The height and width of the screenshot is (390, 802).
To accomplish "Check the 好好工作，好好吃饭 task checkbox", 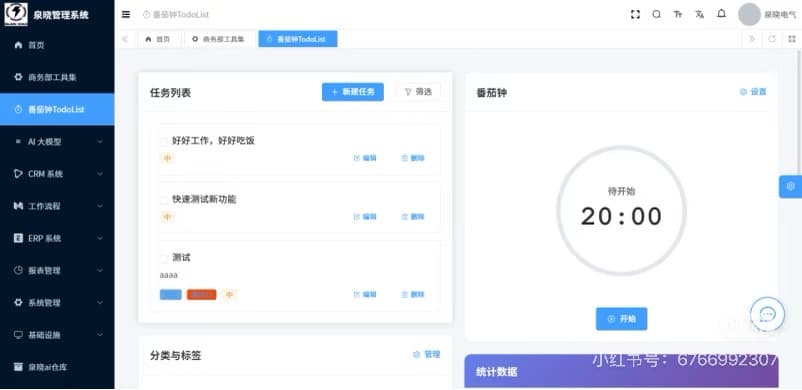I will point(164,141).
